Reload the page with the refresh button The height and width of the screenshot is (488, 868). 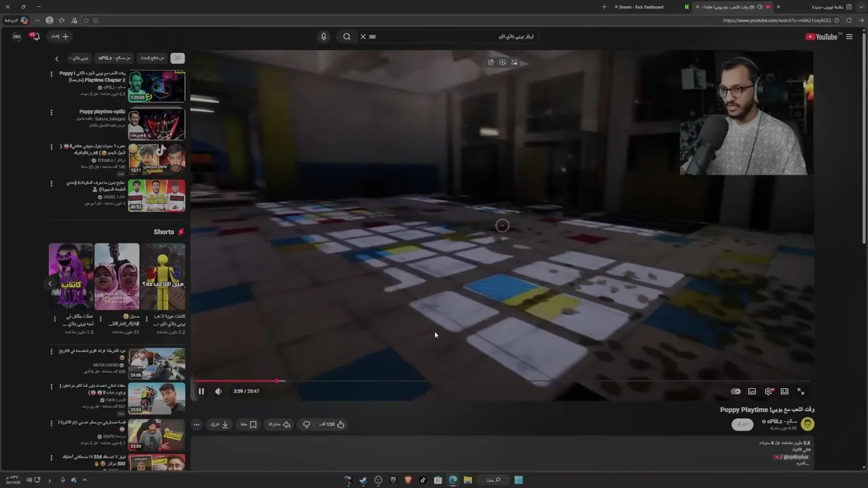click(849, 20)
